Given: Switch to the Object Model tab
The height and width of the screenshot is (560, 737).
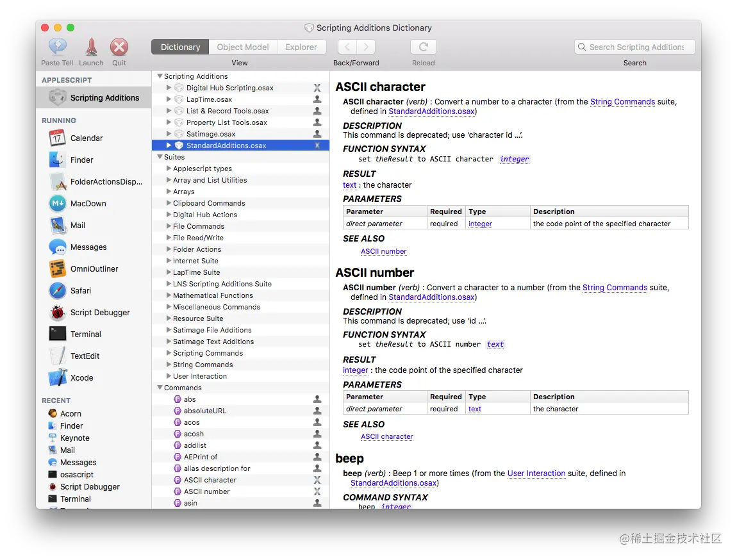Looking at the screenshot, I should [242, 47].
